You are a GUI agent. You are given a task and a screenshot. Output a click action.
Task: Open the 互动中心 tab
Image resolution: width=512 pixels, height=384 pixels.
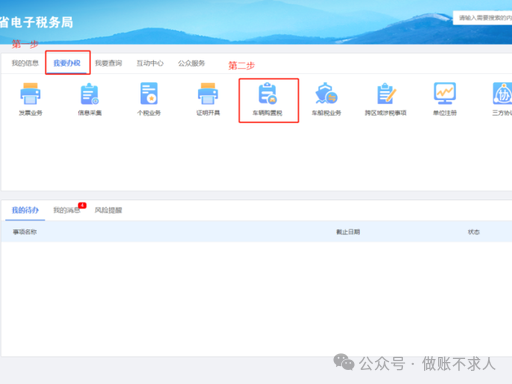pyautogui.click(x=150, y=63)
